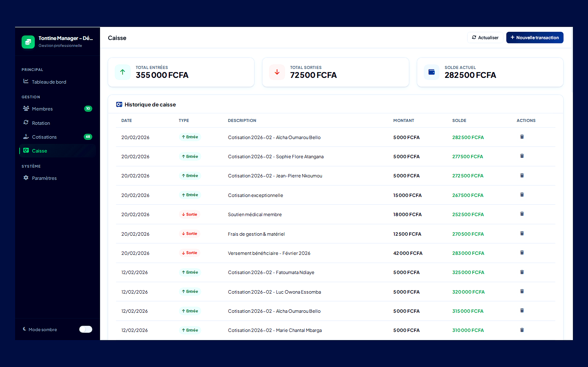Click the Rotation sync icon
The height and width of the screenshot is (367, 588).
26,123
